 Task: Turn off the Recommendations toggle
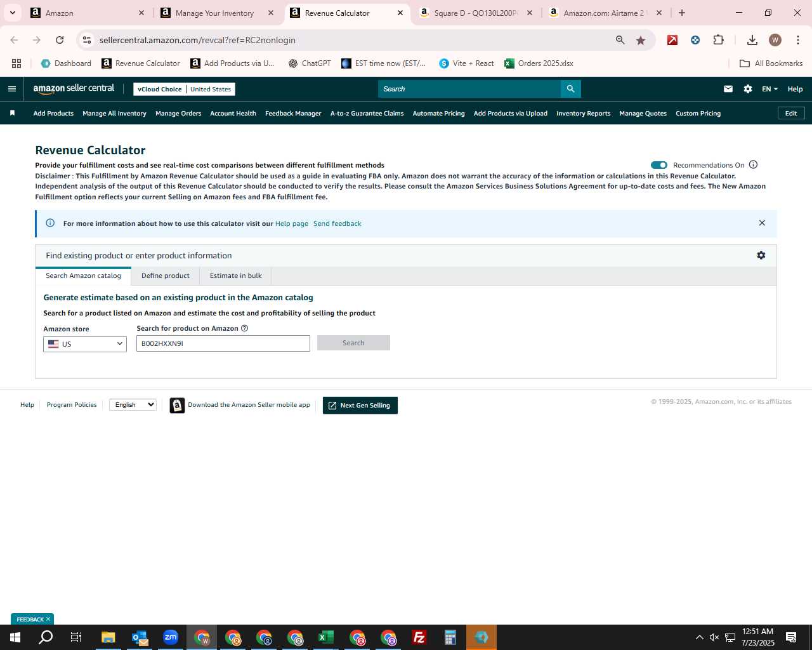(659, 165)
